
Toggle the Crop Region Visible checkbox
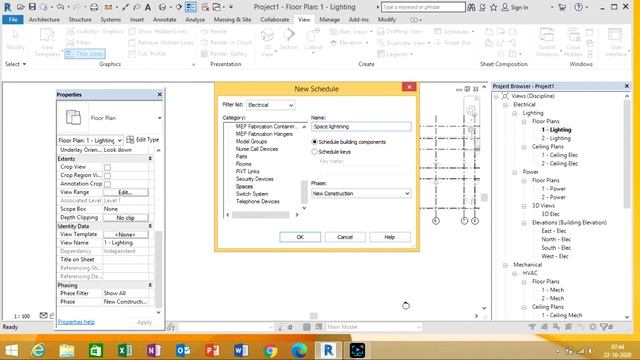pyautogui.click(x=107, y=176)
